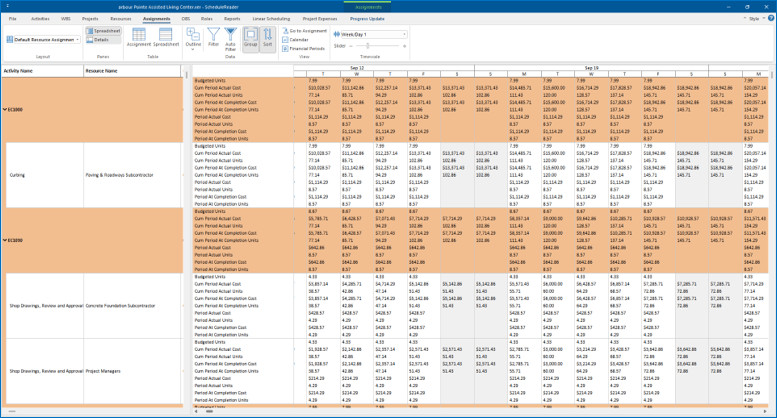
Task: Select the Project Managers resource cell
Action: point(133,371)
